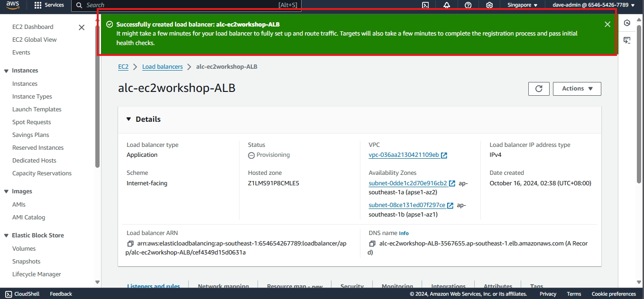The image size is (644, 299).
Task: Open the settings gear icon
Action: point(489,5)
